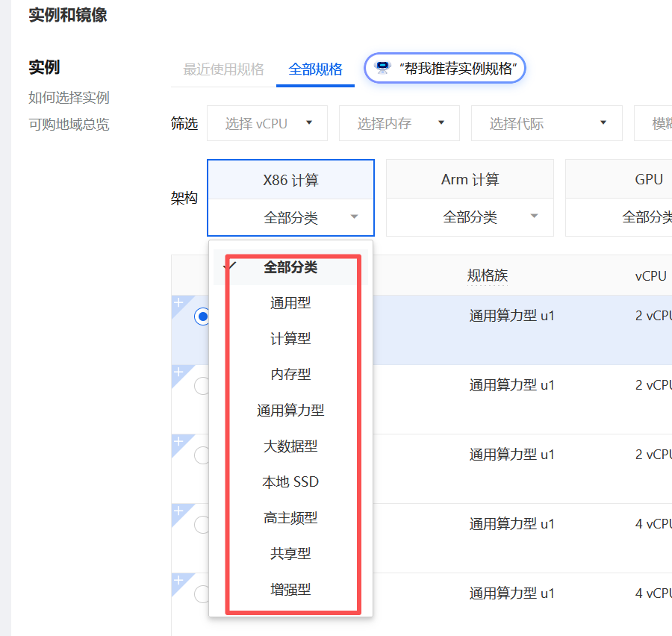Open the 选择内存 filter dropdown
Screen dimensions: 672x636
click(399, 123)
